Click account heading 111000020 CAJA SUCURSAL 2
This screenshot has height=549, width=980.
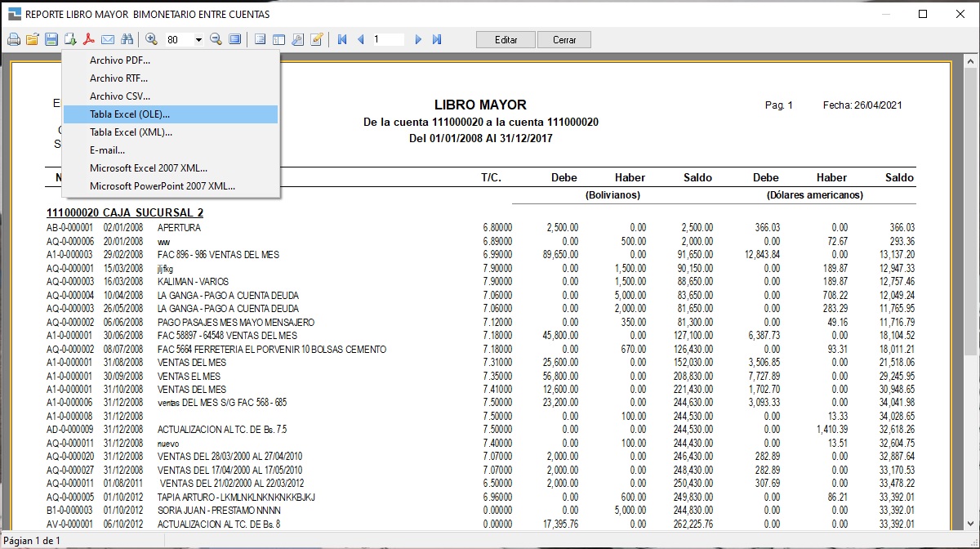pyautogui.click(x=125, y=213)
